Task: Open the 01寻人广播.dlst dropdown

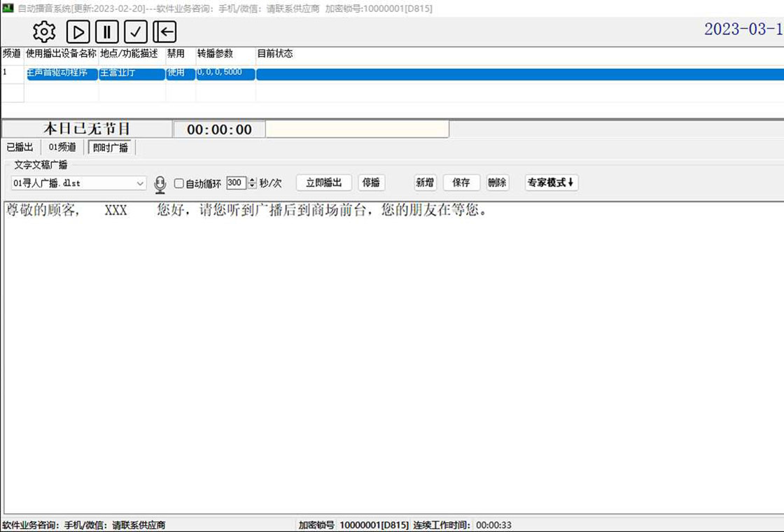Action: click(78, 183)
